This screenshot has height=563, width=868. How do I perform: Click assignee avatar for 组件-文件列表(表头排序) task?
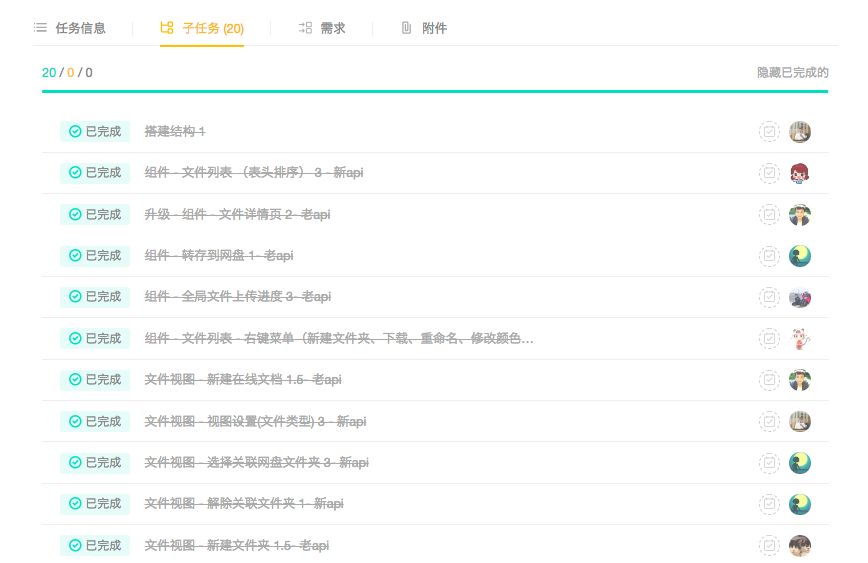(x=799, y=173)
